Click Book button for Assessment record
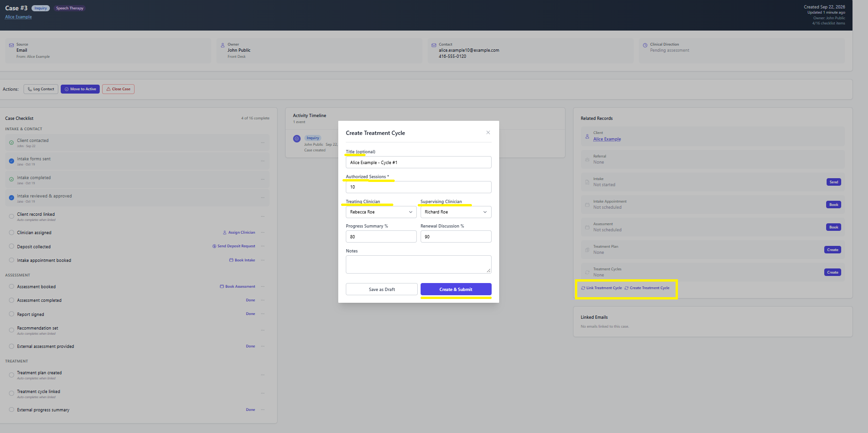The width and height of the screenshot is (868, 433). 834,227
